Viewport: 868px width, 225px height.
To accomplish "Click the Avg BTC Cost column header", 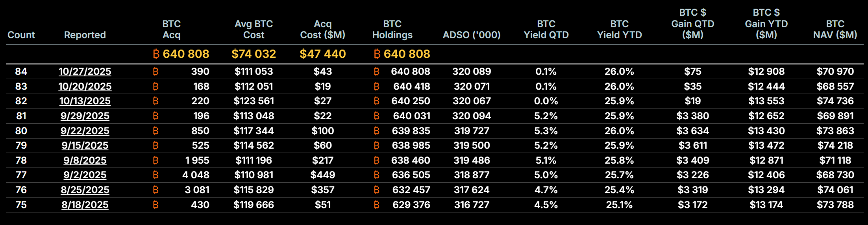I will pos(254,30).
